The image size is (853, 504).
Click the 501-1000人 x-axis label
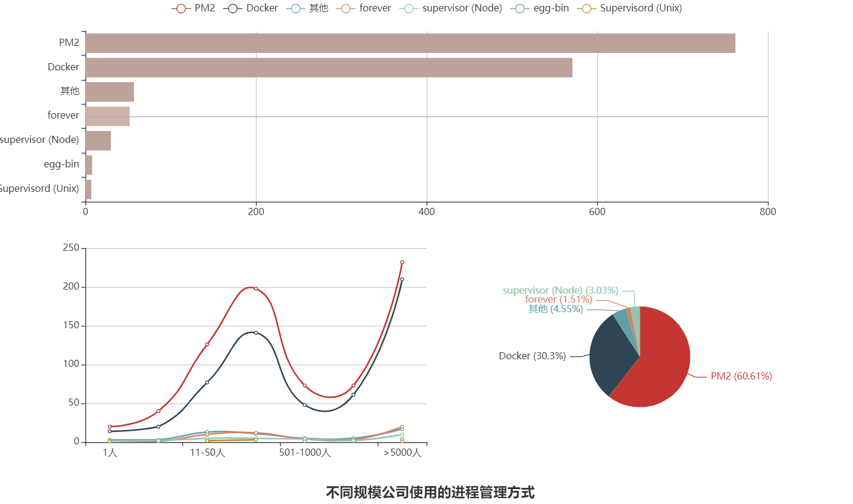305,453
